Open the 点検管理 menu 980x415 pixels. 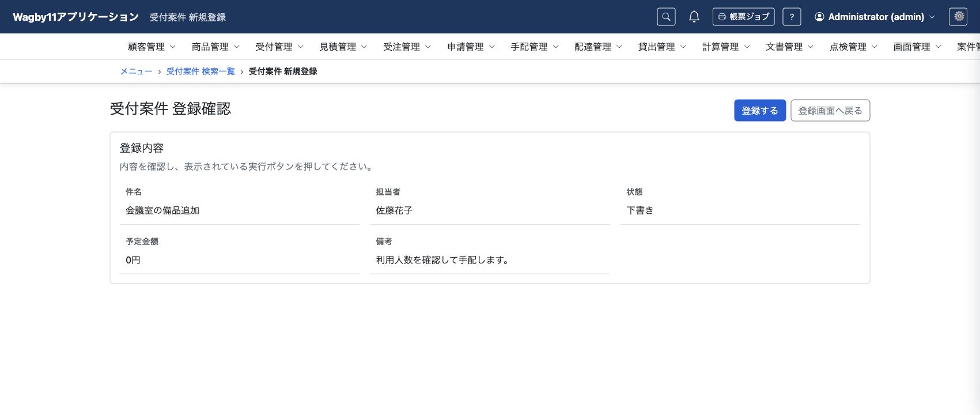tap(854, 47)
